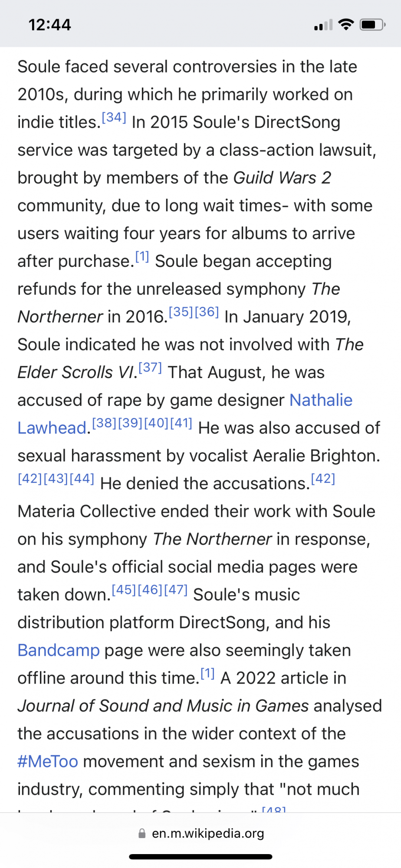Open citation 41 reference

181,423
